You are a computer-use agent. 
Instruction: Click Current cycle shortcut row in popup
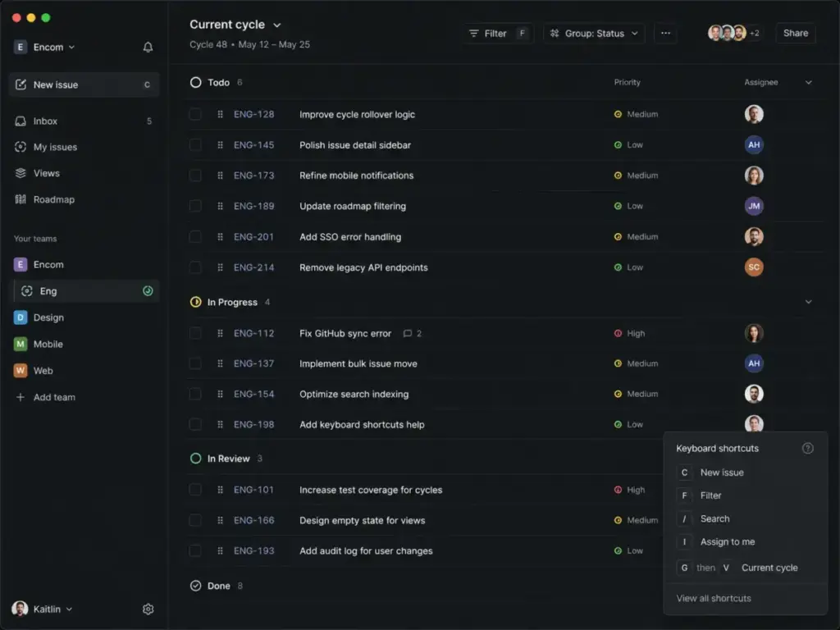pos(745,568)
